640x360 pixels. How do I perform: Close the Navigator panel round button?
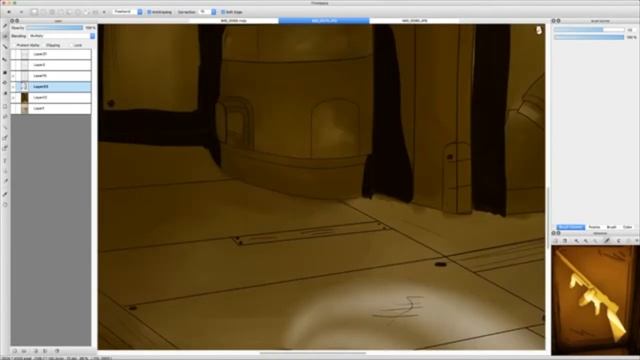554,233
